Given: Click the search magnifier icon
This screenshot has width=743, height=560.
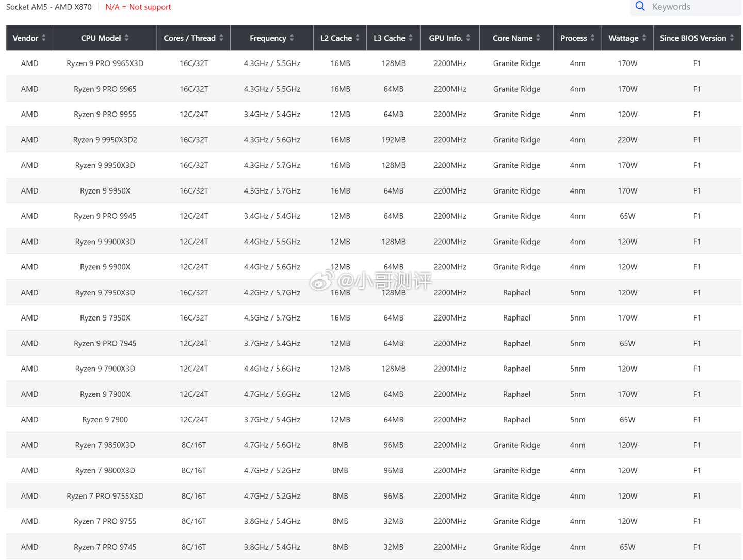Looking at the screenshot, I should coord(640,7).
